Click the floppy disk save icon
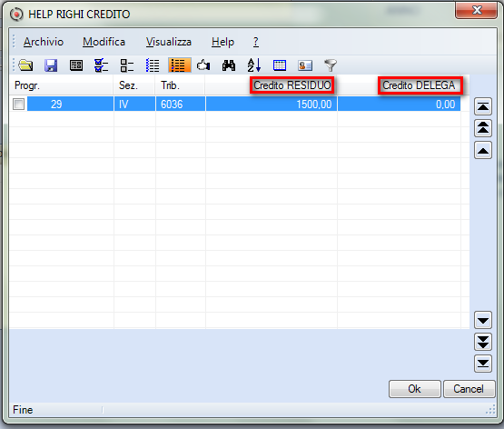This screenshot has width=504, height=429. [x=51, y=65]
